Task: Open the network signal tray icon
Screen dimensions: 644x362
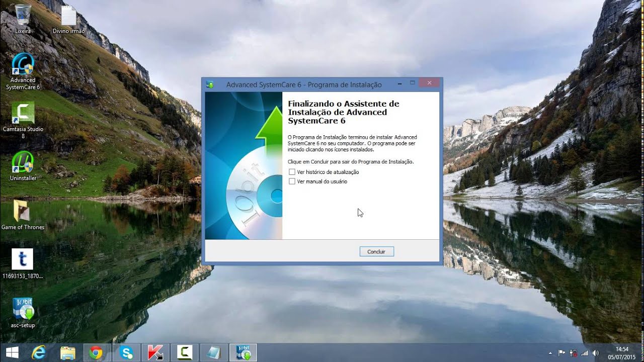Action: click(585, 353)
